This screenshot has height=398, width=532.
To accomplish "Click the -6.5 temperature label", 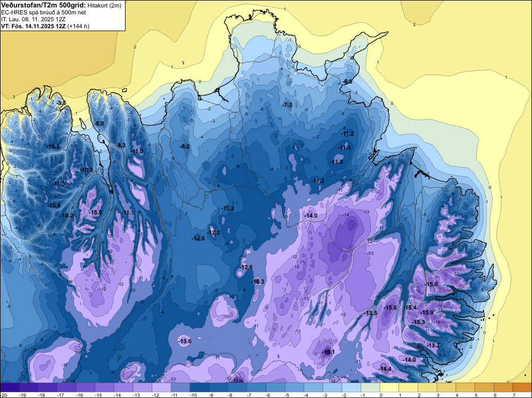I will (x=347, y=81).
